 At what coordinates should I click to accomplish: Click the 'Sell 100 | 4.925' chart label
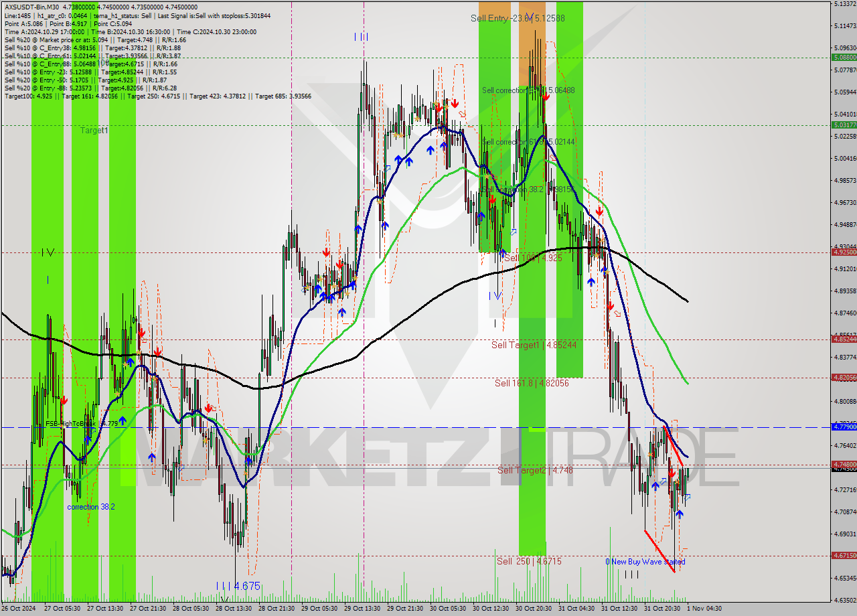point(533,258)
